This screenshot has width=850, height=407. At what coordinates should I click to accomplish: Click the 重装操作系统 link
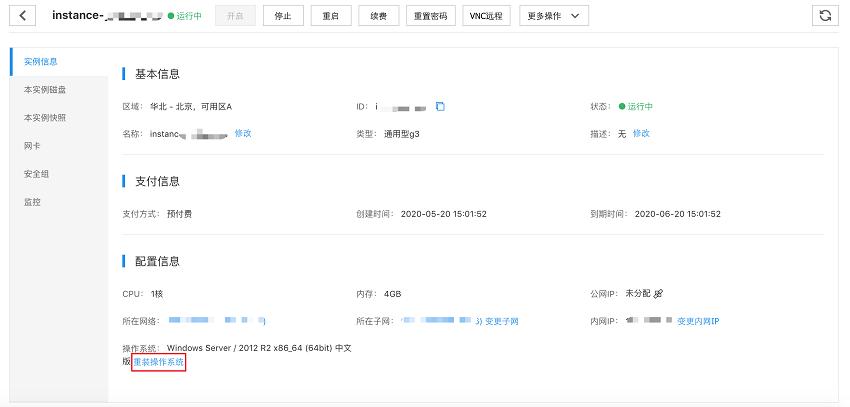[159, 362]
